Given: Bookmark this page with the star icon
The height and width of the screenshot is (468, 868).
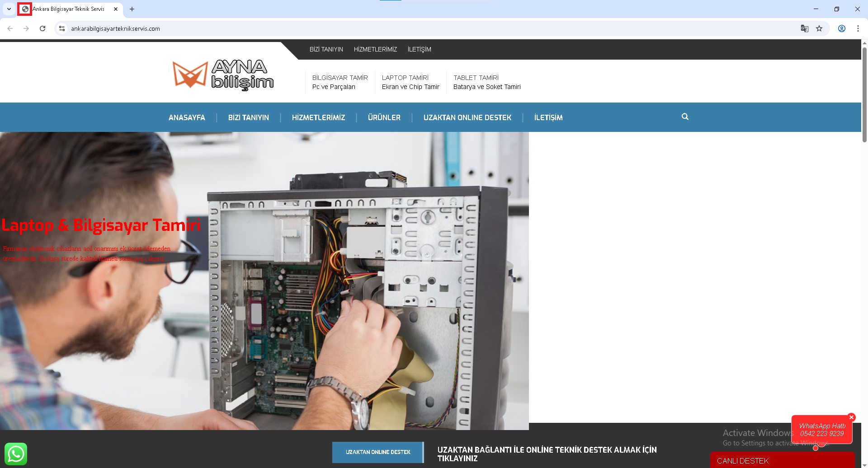Looking at the screenshot, I should (x=819, y=28).
